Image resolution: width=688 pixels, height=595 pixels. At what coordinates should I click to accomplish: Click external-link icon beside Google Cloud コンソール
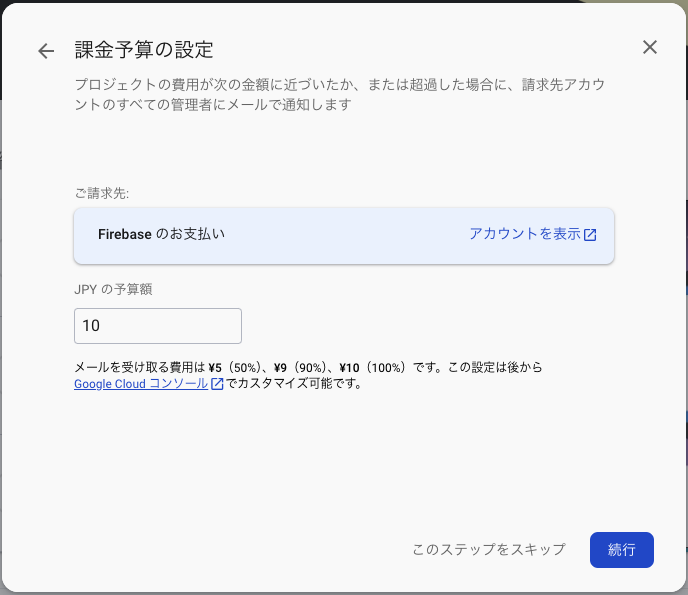(x=217, y=384)
